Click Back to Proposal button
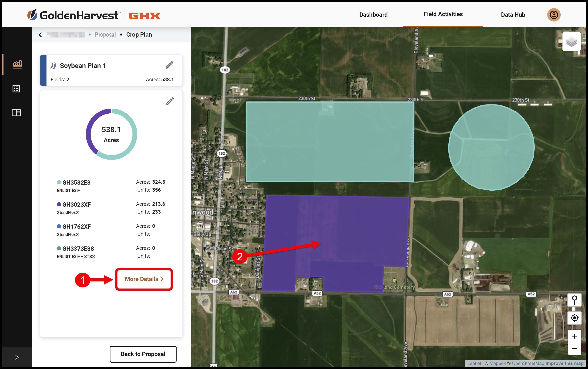The image size is (588, 369). [x=143, y=354]
